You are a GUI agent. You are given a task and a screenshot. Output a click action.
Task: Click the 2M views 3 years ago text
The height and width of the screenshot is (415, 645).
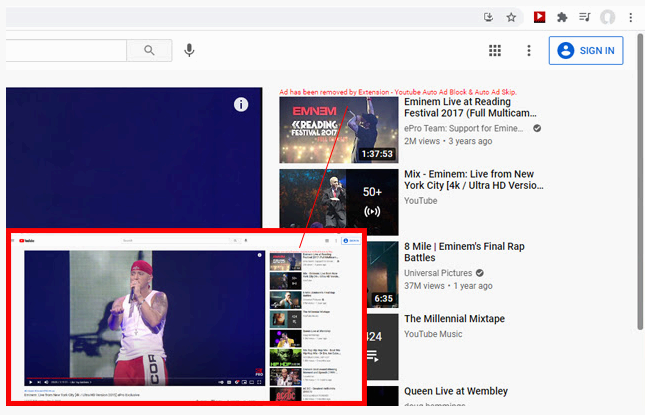click(x=448, y=141)
